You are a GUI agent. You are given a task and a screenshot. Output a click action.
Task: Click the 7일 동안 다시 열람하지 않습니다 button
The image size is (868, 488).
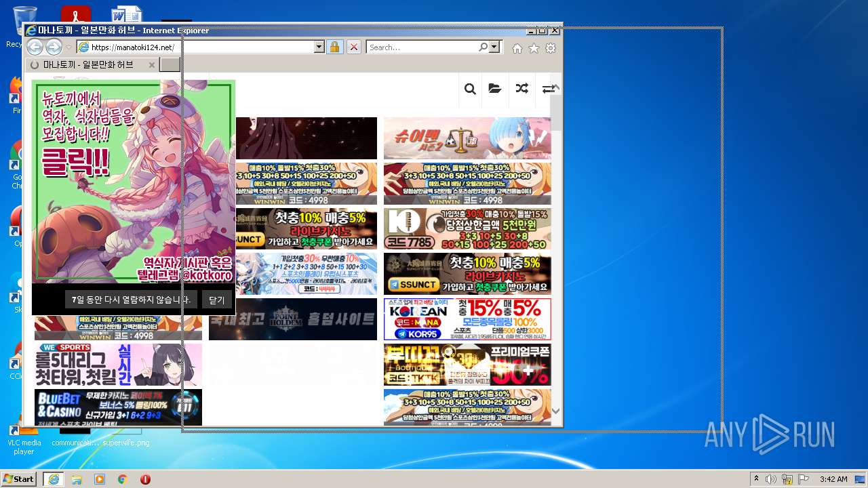click(x=131, y=300)
